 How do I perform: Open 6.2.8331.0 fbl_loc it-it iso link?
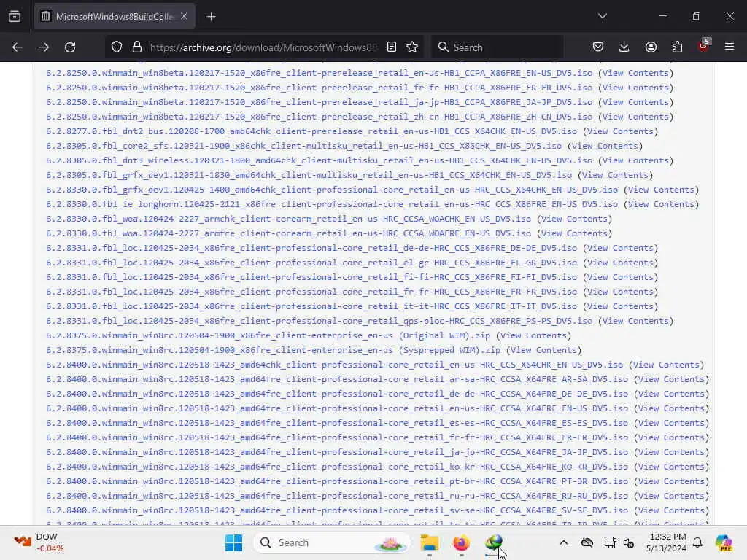coord(311,306)
